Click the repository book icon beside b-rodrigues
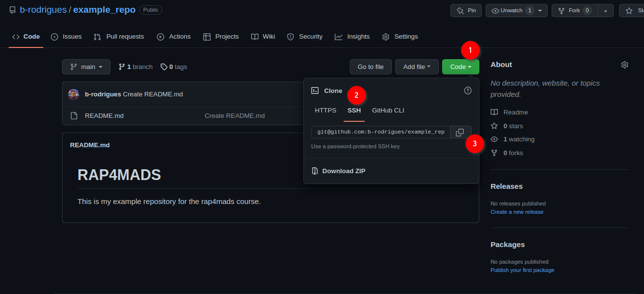644x294 pixels. click(12, 10)
